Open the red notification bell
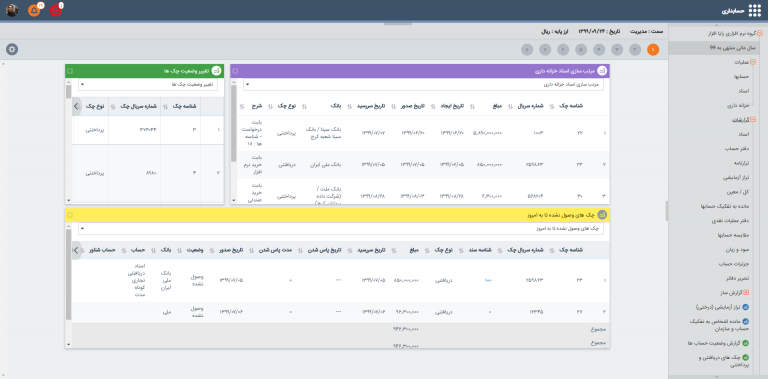The image size is (768, 379). coord(56,10)
